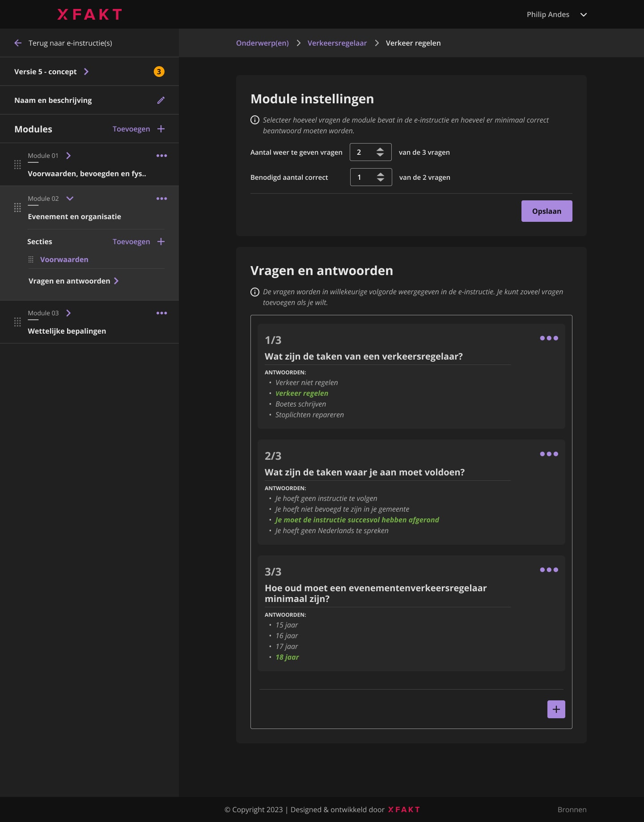Click the info icon under Vragen en antwoorden
644x822 pixels.
255,292
